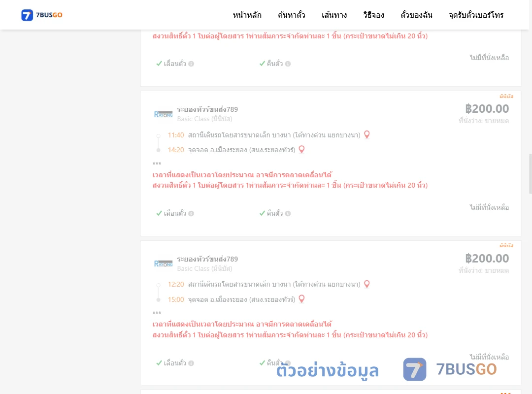Click Rayong operator logo in 11:40 trip
The image size is (532, 394).
163,114
